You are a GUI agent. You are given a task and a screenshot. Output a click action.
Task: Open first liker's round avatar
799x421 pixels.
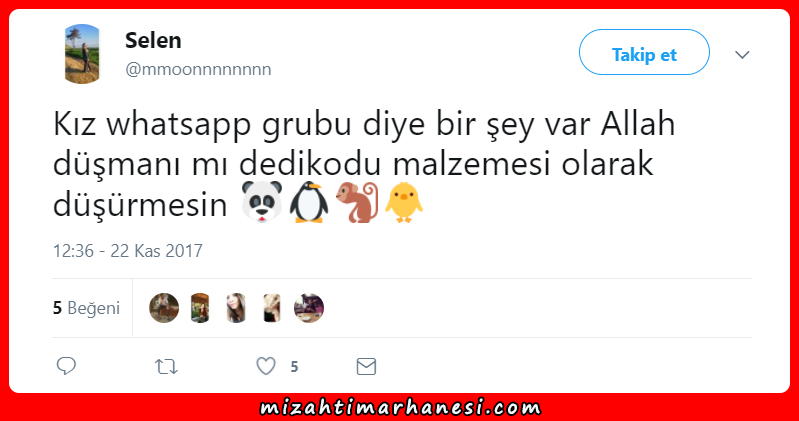click(x=164, y=308)
